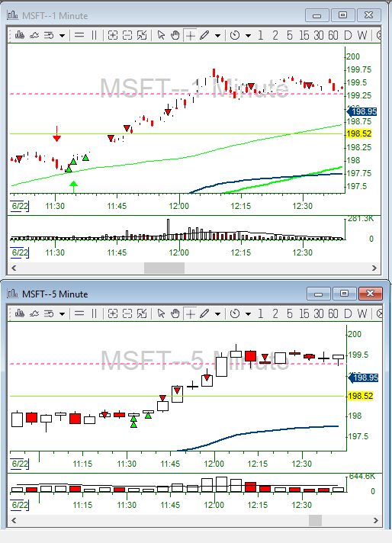
Task: Set 15-minute interval in 1 Minute window
Action: pos(304,35)
